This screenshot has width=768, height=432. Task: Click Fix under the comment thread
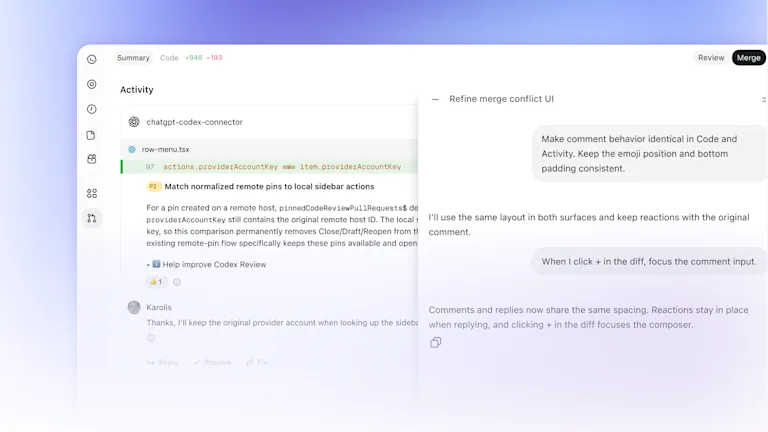pos(257,362)
